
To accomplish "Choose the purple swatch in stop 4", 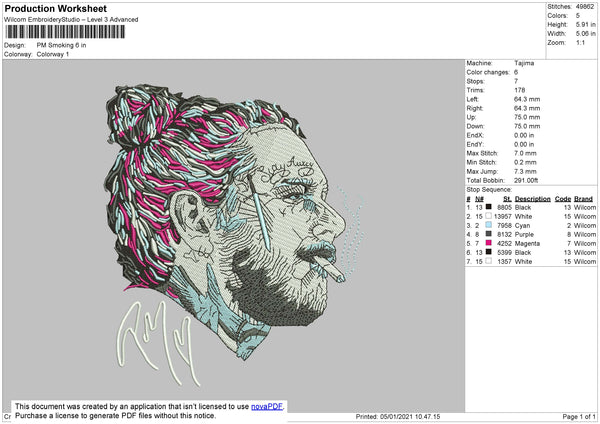I will pos(488,234).
